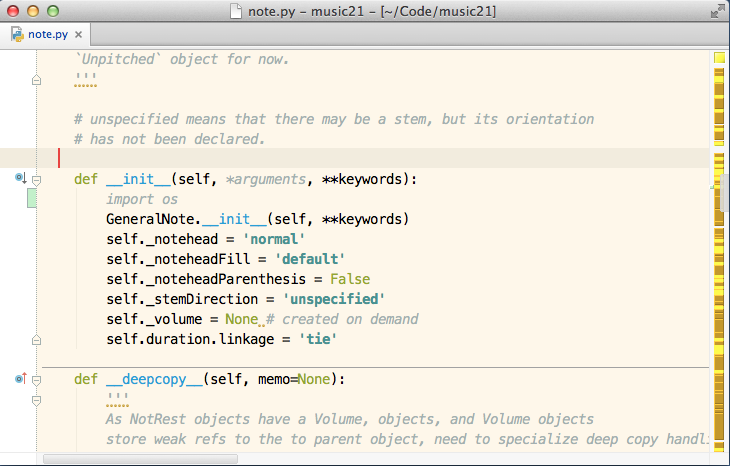Collapse the __deepcopy__ method fold
Image resolution: width=730 pixels, height=466 pixels.
pyautogui.click(x=36, y=380)
